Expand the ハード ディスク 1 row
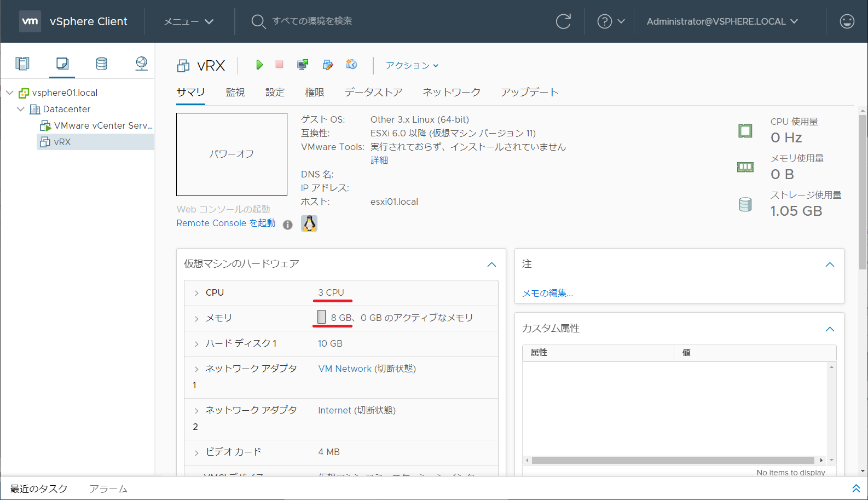Viewport: 868px width, 500px height. (196, 344)
